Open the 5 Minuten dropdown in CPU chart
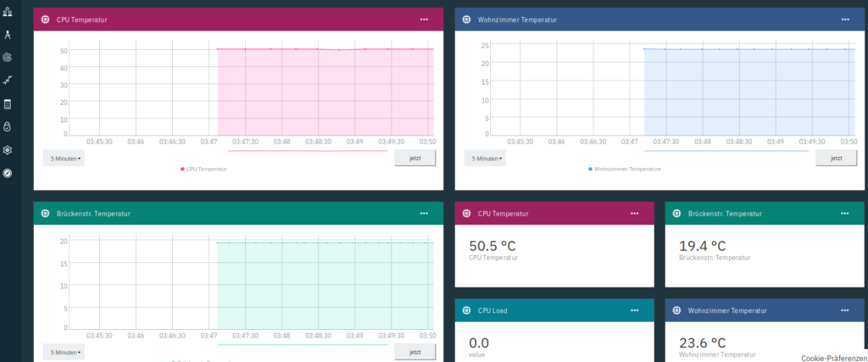Viewport: 868px width, 362px height. pyautogui.click(x=64, y=158)
